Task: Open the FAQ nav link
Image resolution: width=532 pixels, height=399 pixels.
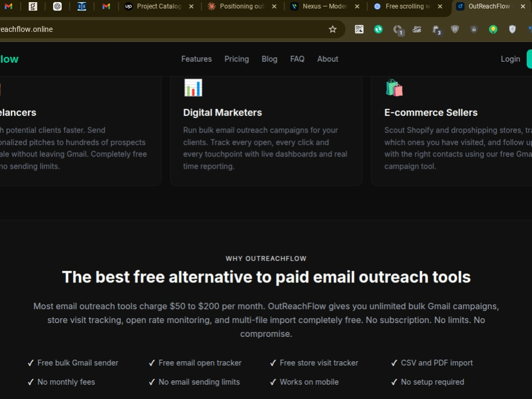Action: tap(297, 59)
